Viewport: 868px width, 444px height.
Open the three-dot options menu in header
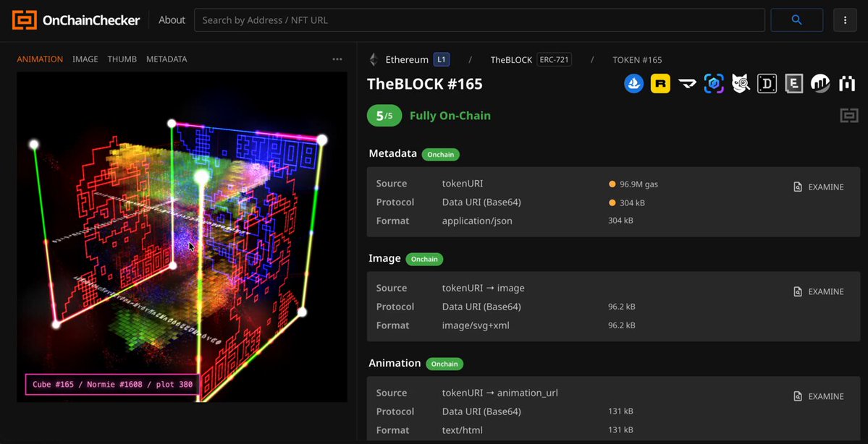point(845,20)
